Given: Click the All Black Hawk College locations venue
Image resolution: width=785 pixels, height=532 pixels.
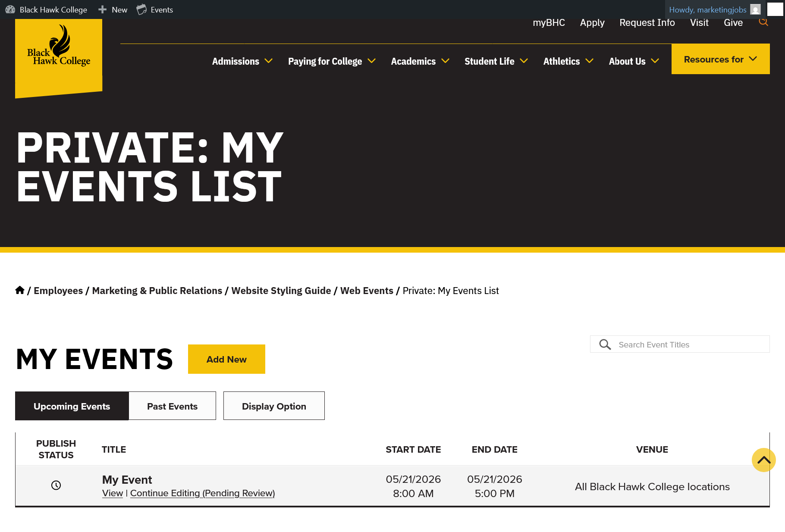Looking at the screenshot, I should tap(652, 487).
